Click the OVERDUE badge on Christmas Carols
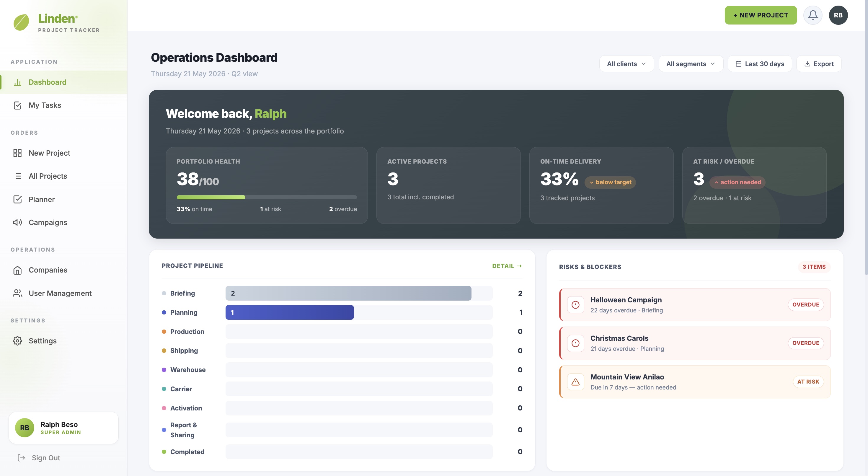This screenshot has height=476, width=868. 806,343
